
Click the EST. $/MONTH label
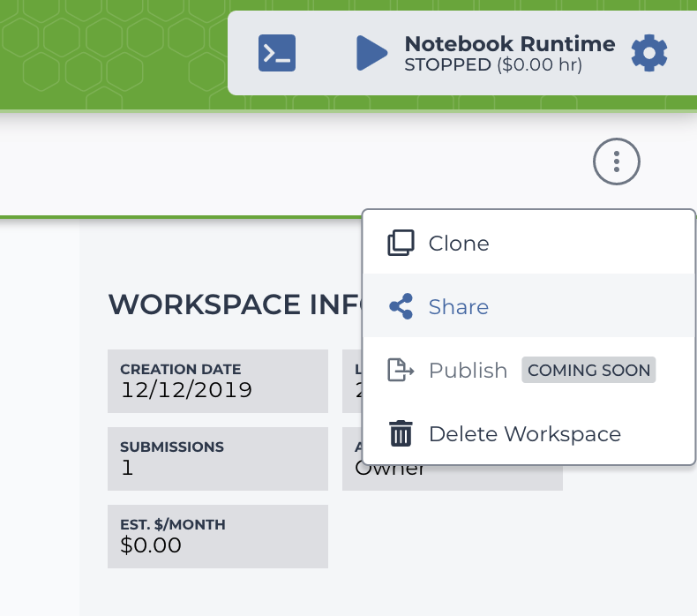coord(172,524)
